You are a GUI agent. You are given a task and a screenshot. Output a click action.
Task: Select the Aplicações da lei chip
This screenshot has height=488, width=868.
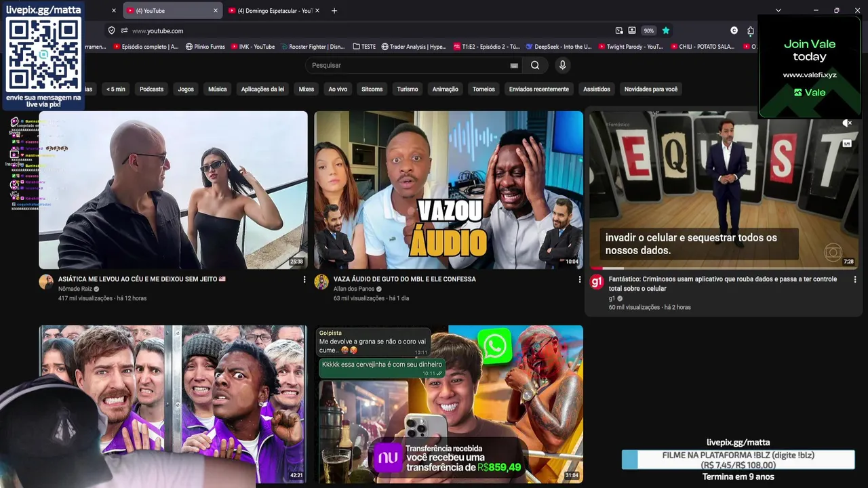[x=262, y=89]
